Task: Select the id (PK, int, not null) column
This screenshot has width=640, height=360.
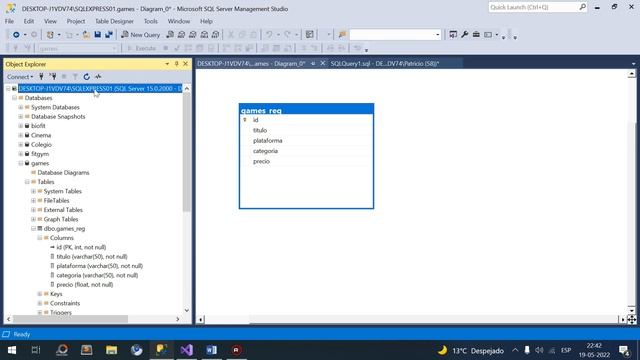Action: pos(81,247)
